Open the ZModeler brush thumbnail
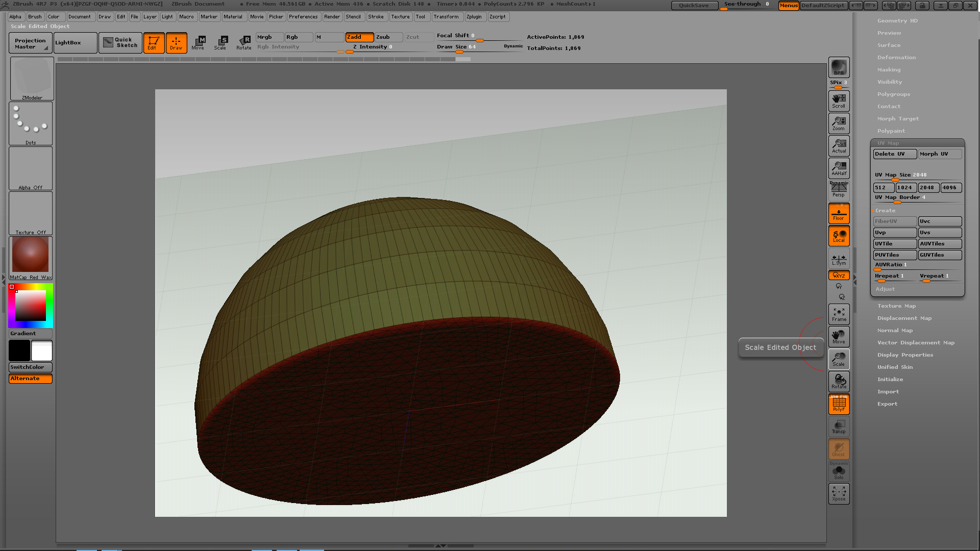The height and width of the screenshot is (551, 980). tap(32, 78)
